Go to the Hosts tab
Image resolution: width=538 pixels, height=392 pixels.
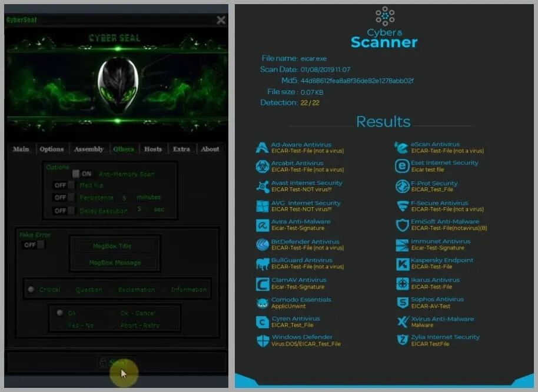click(153, 149)
